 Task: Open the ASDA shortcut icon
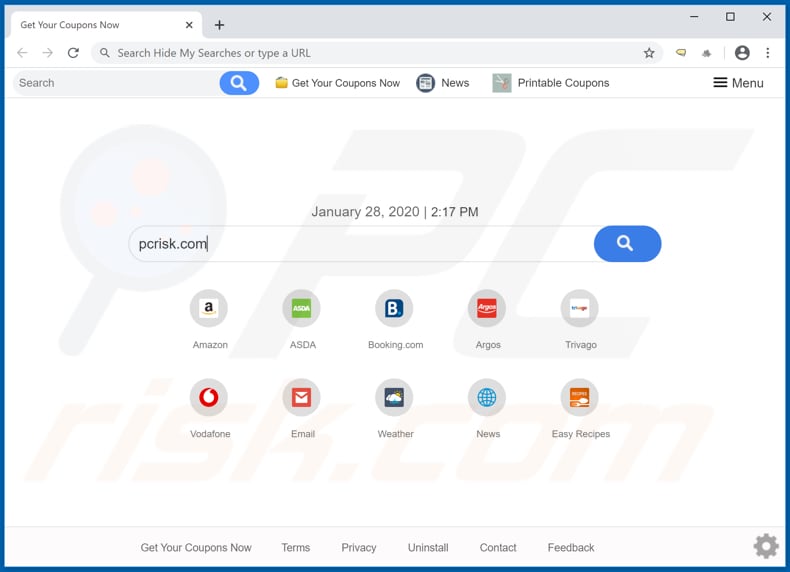[301, 308]
